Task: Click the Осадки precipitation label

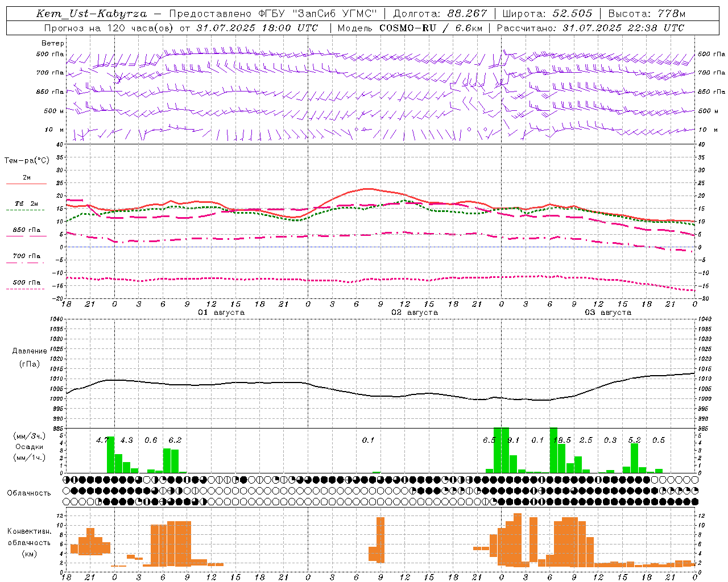Action: (30, 447)
